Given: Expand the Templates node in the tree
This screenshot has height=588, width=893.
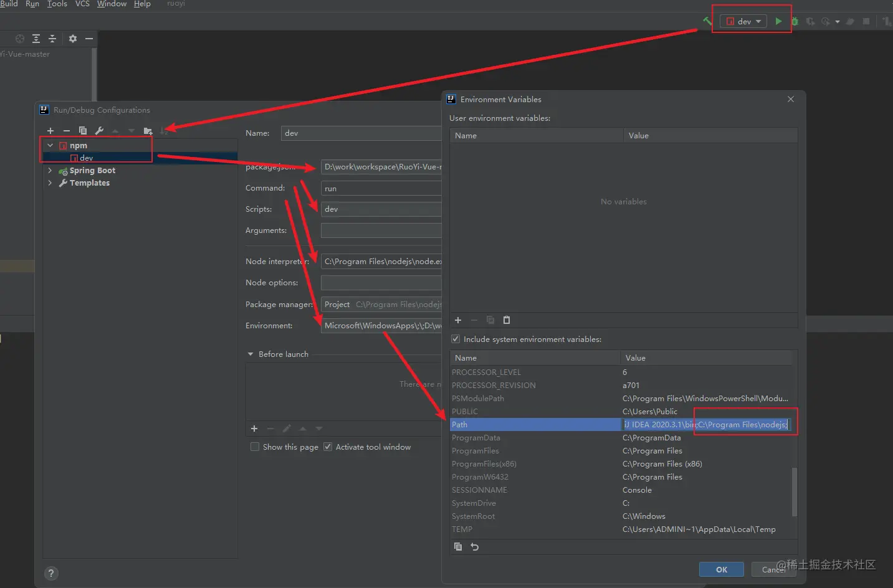Looking at the screenshot, I should (50, 183).
